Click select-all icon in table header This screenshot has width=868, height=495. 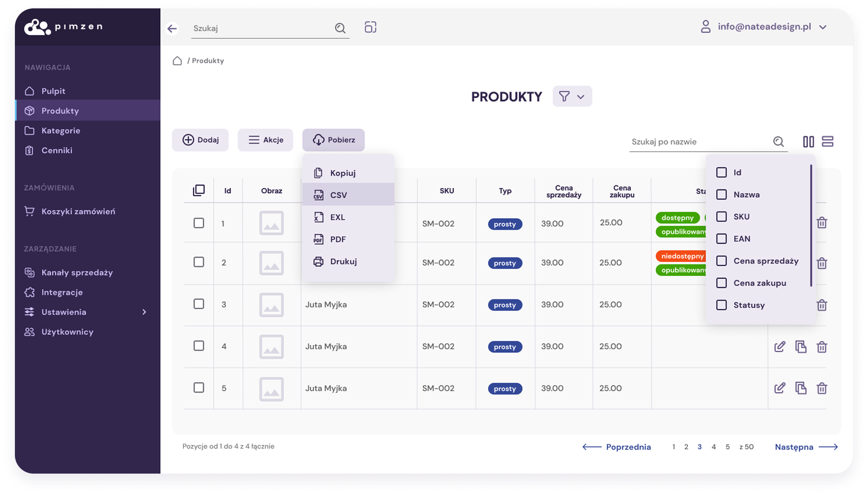coord(199,190)
